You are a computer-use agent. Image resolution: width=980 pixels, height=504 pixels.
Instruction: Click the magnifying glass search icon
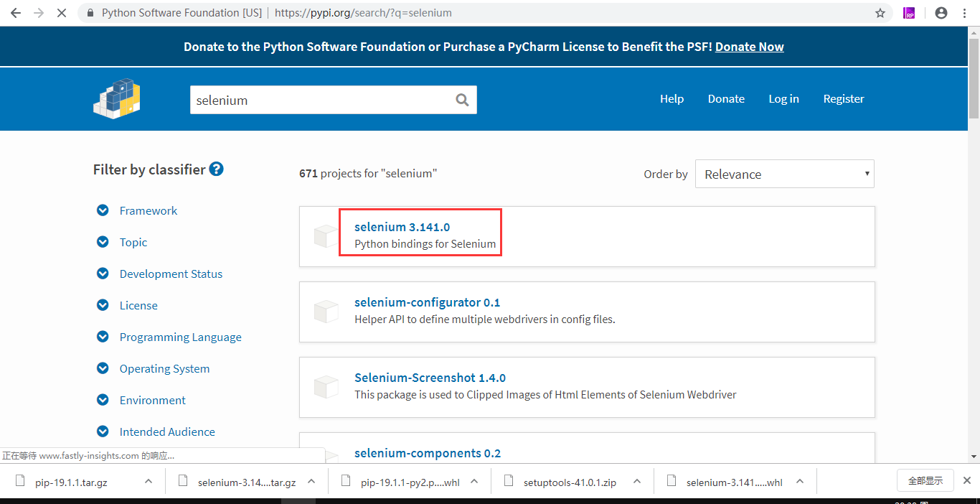pos(462,99)
